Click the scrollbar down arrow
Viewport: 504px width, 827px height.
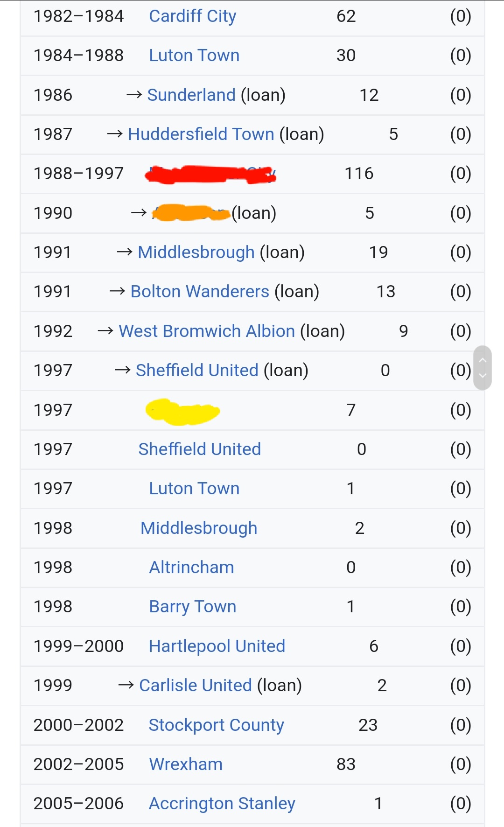point(483,376)
